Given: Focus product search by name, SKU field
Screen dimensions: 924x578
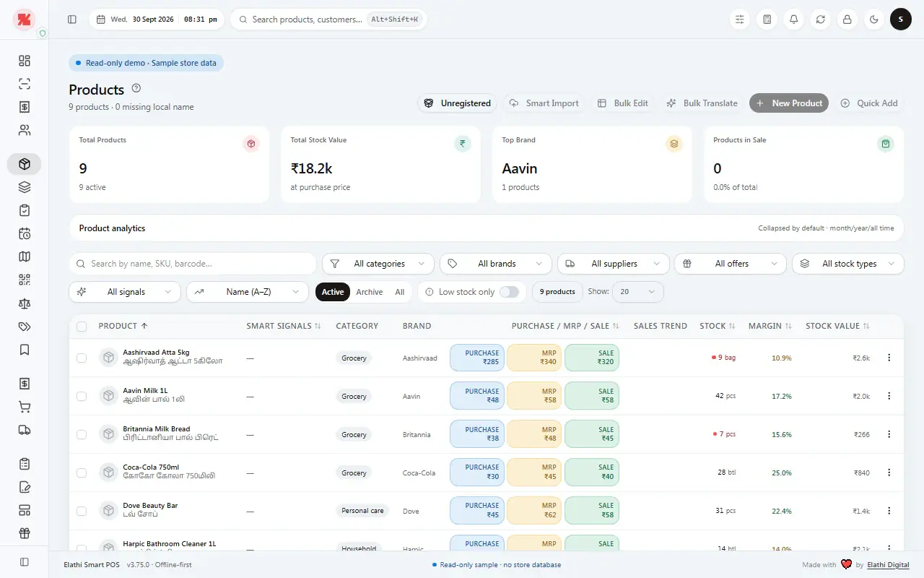Looking at the screenshot, I should [193, 264].
